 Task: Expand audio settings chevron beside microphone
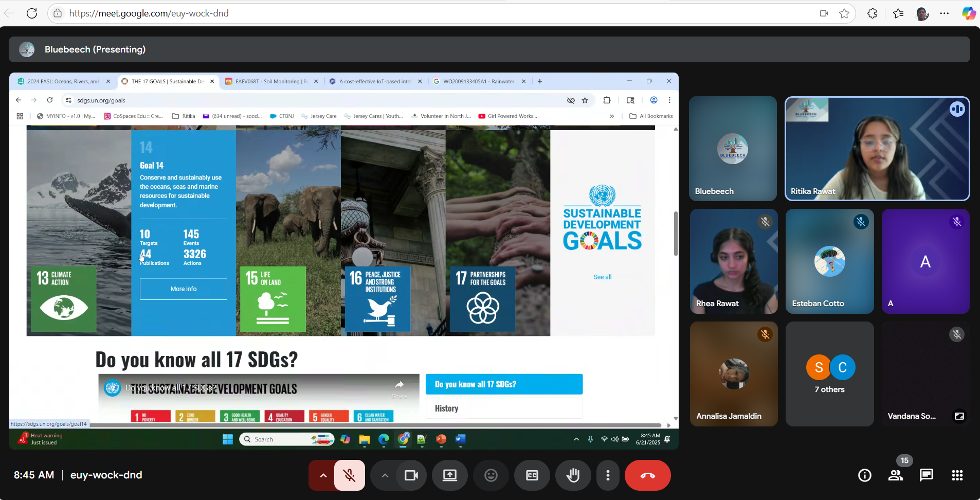click(x=323, y=475)
